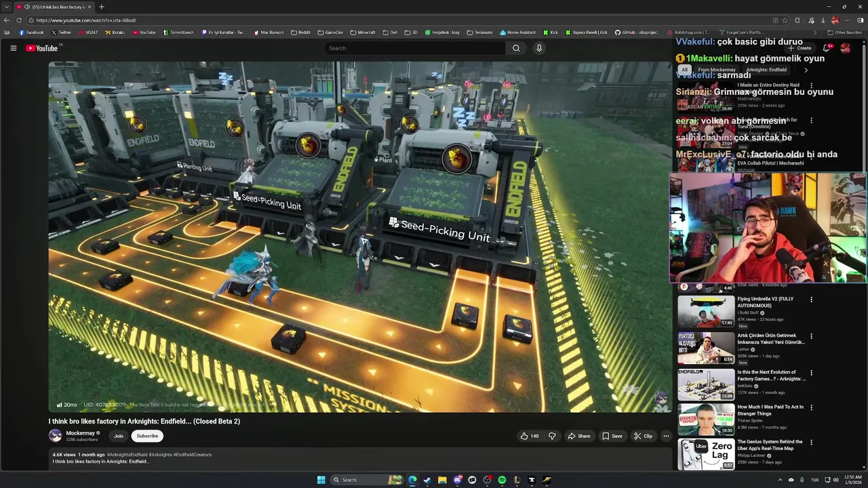The width and height of the screenshot is (868, 488).
Task: Click the browser address bar URL
Action: [86, 20]
